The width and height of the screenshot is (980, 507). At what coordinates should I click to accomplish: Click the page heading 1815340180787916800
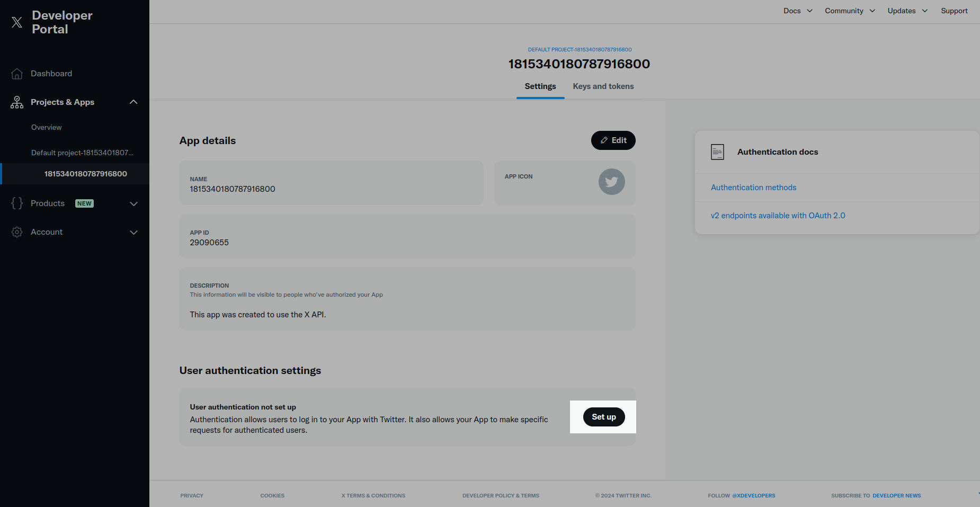tap(579, 64)
